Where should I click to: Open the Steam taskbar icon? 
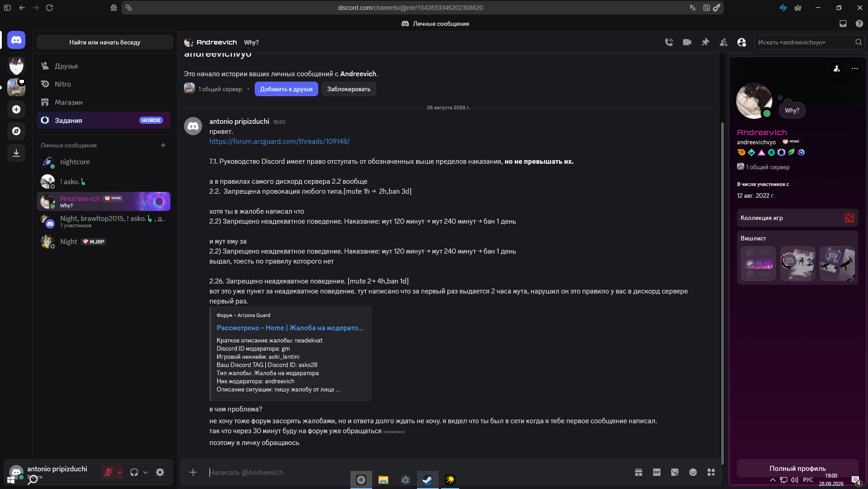point(427,479)
